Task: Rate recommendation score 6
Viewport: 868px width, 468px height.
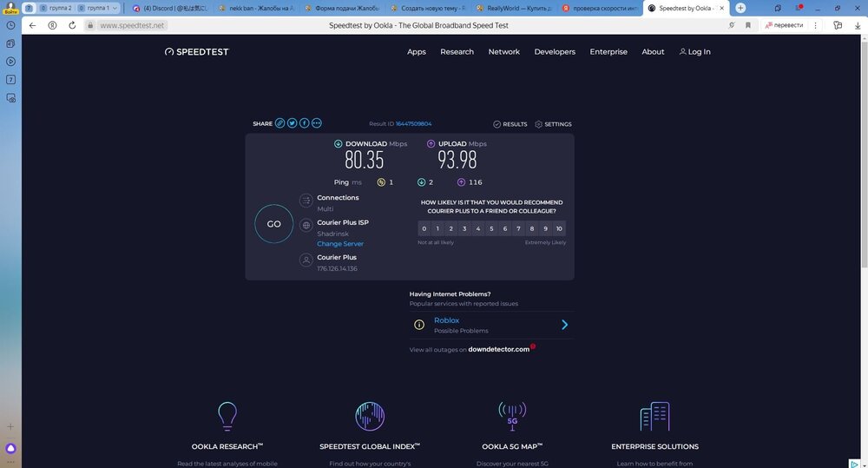Action: [505, 228]
